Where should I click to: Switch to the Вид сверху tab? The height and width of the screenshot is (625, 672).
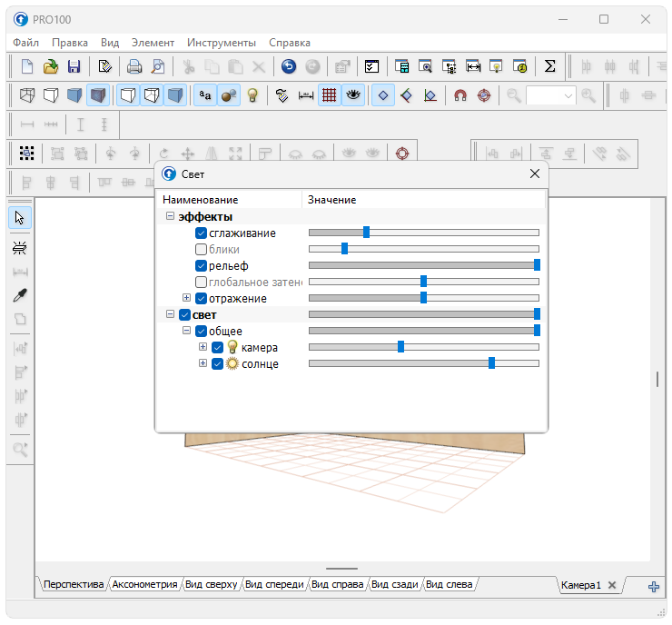(x=211, y=584)
